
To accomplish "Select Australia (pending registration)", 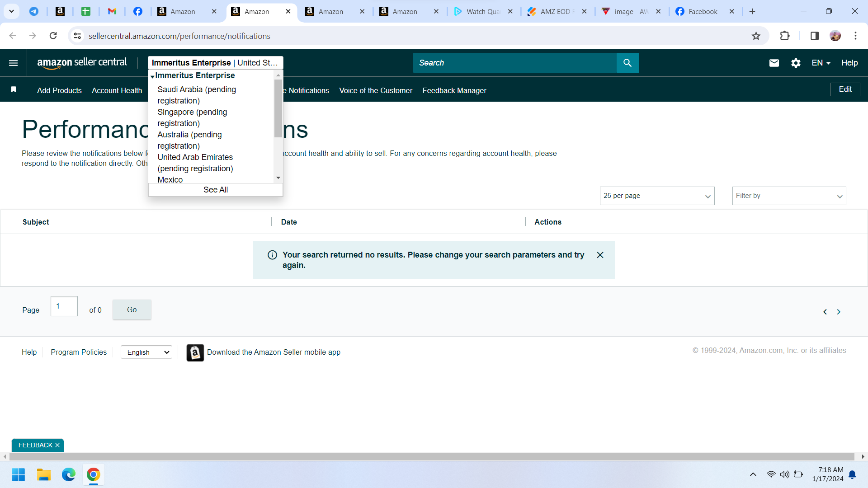I will coord(189,141).
